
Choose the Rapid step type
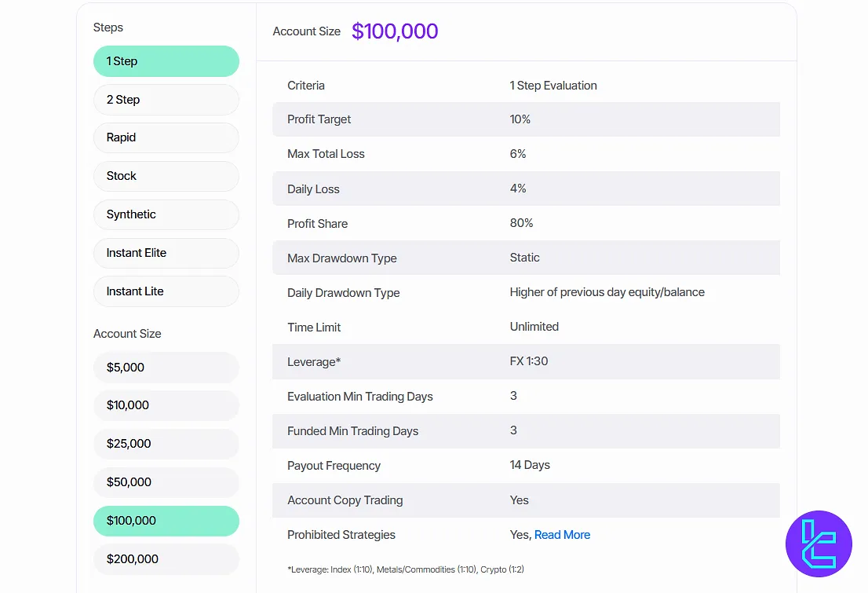pos(166,137)
